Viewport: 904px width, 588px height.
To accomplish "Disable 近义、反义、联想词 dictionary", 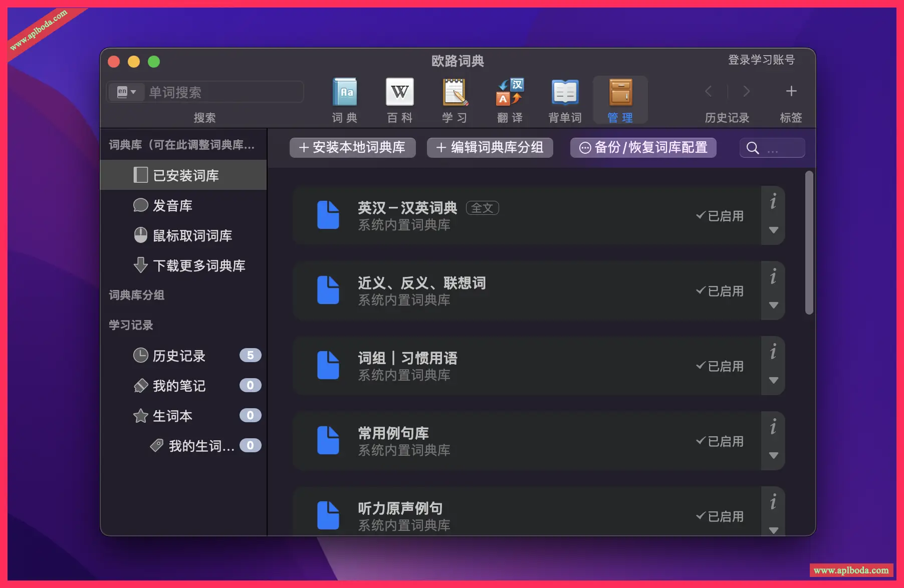I will 719,290.
